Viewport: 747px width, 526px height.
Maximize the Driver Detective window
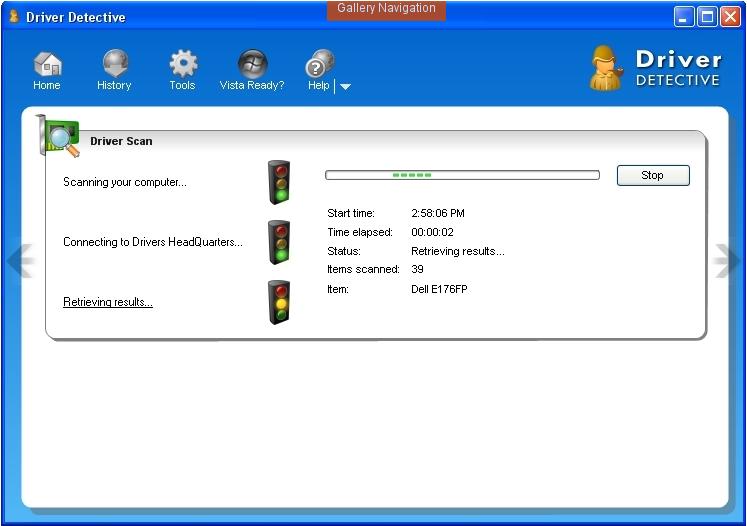(x=707, y=17)
